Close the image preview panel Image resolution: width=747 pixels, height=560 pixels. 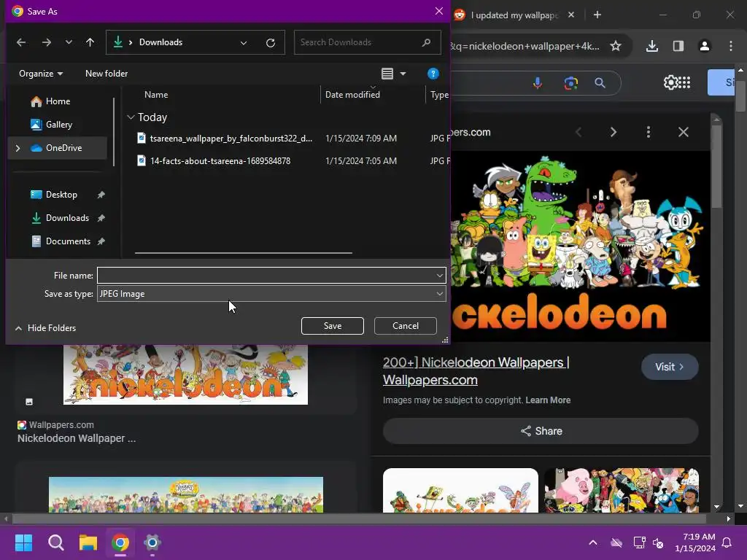click(x=684, y=133)
